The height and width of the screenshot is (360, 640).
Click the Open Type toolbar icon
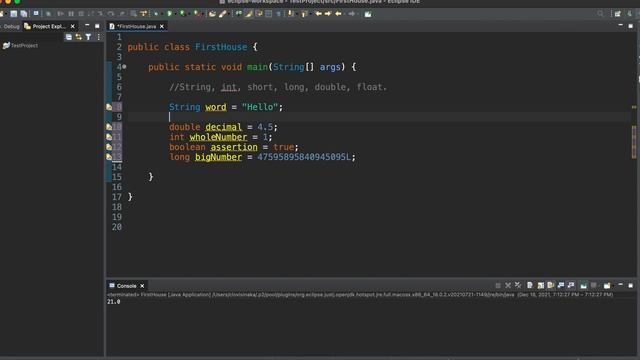(212, 14)
